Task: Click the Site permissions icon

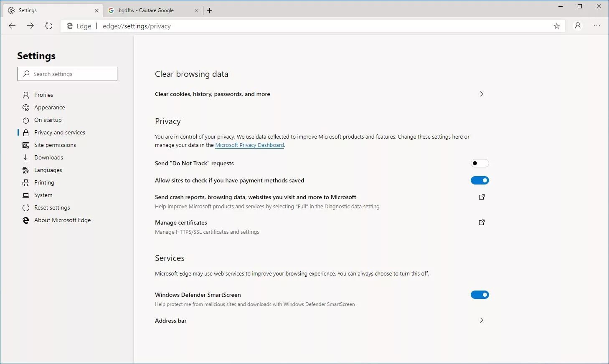Action: coord(26,145)
